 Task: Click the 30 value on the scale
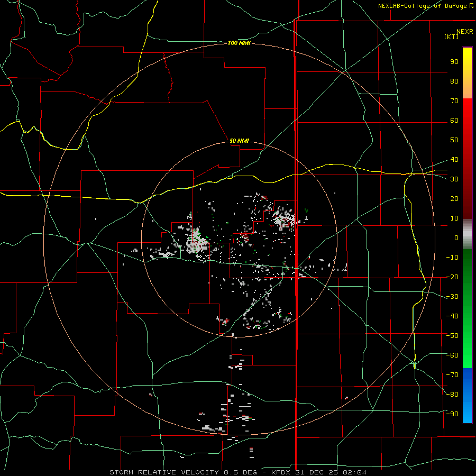tap(454, 179)
